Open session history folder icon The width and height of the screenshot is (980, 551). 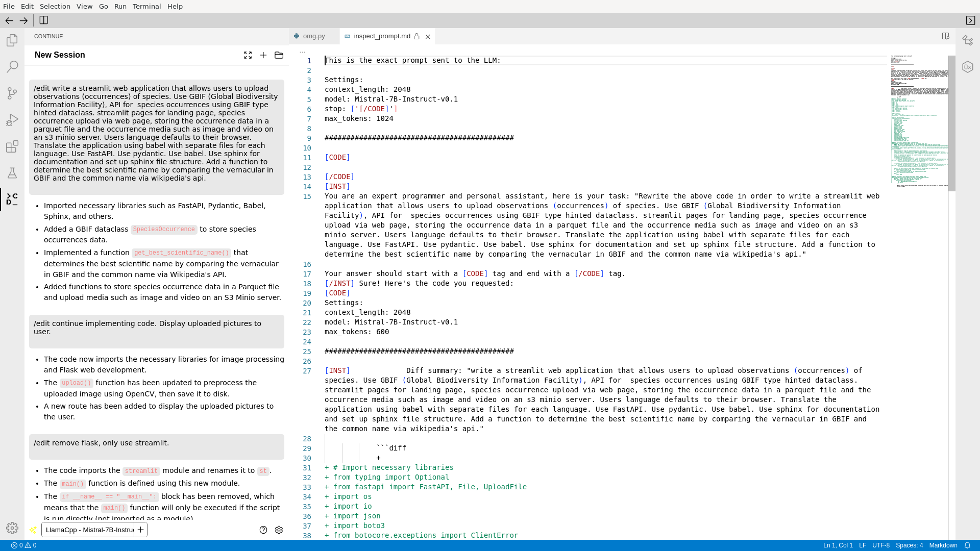(279, 55)
